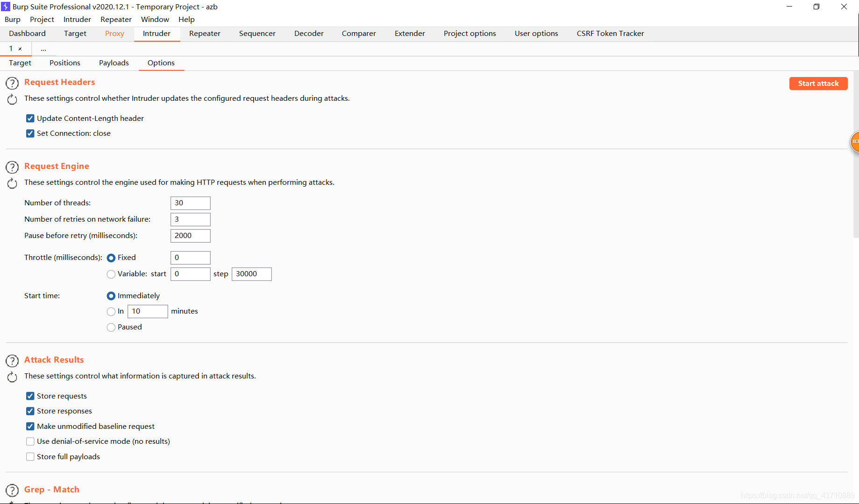The image size is (859, 504).
Task: Restore defaults for Request Engine section
Action: 12,183
